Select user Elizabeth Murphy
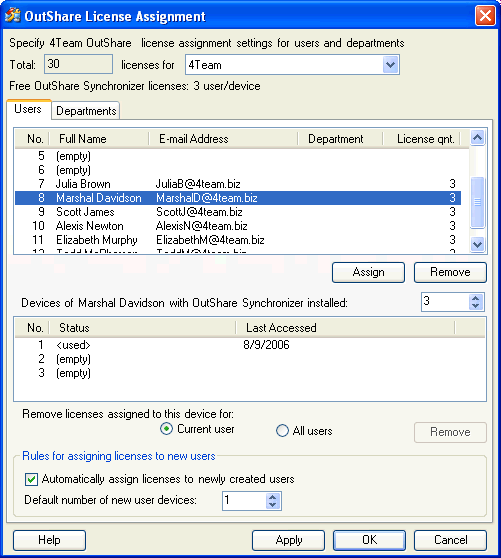Viewport: 501px width, 558px height. (x=238, y=240)
